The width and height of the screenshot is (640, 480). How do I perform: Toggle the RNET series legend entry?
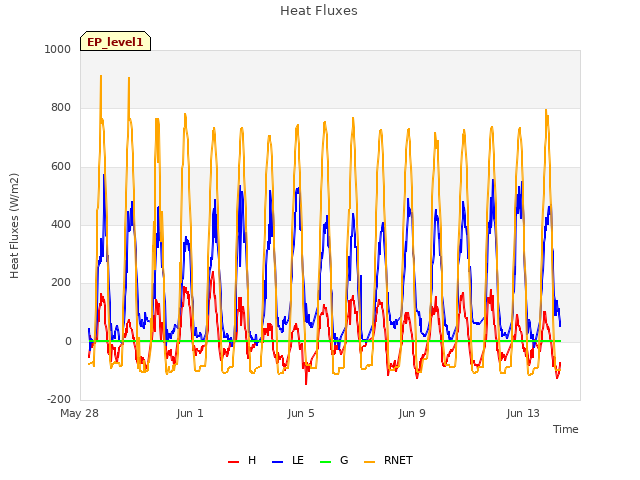tap(388, 460)
